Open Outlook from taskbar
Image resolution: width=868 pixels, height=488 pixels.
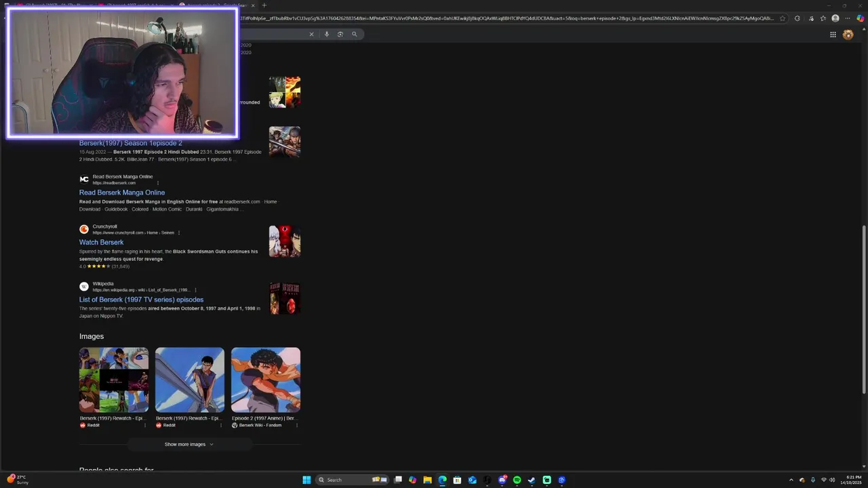[472, 480]
